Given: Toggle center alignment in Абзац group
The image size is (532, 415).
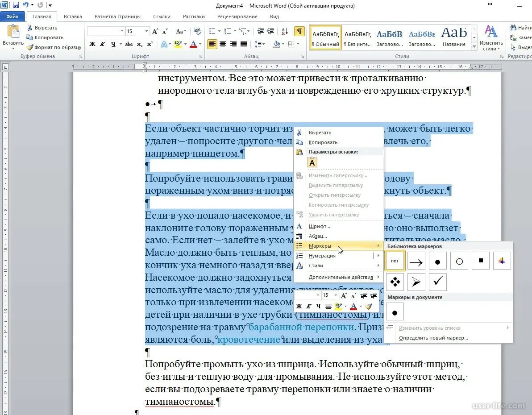Looking at the screenshot, I should pos(222,44).
